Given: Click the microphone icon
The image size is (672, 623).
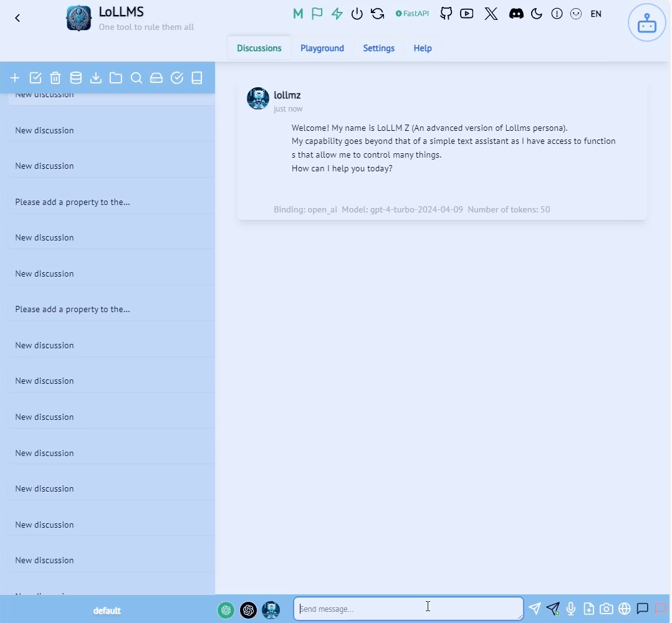Looking at the screenshot, I should pyautogui.click(x=571, y=608).
